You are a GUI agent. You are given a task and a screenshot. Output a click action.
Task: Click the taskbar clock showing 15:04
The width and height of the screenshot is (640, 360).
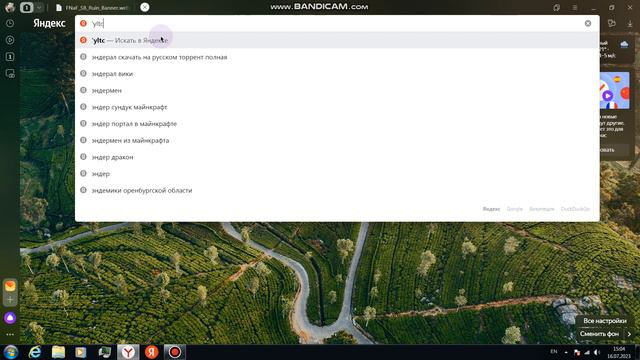[x=619, y=352]
